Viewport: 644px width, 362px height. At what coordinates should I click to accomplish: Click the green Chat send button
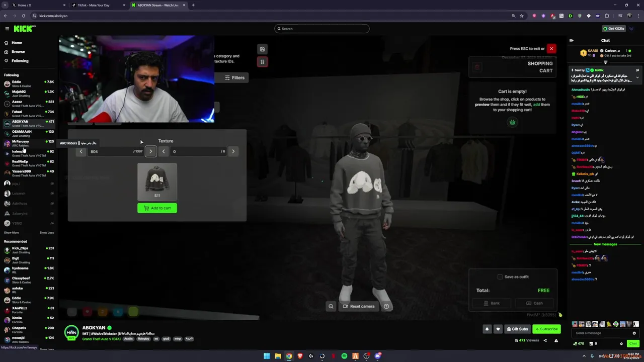(633, 344)
